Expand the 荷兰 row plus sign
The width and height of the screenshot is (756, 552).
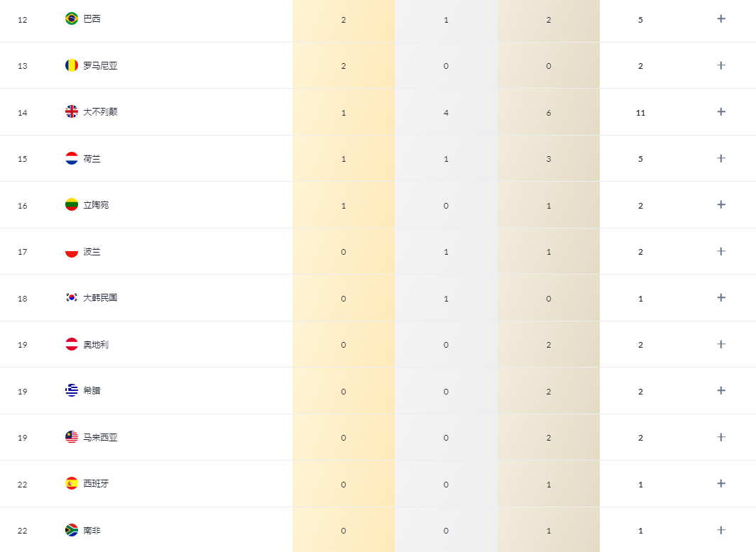pos(721,158)
